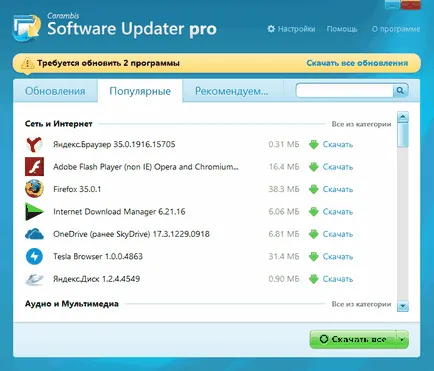Click green download arrow for Internet Download Manager

pyautogui.click(x=313, y=212)
